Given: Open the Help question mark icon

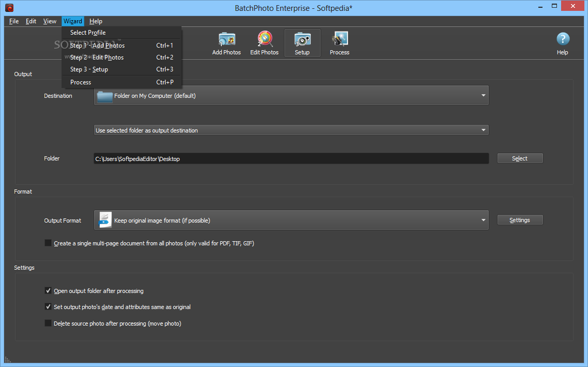Looking at the screenshot, I should [x=563, y=39].
